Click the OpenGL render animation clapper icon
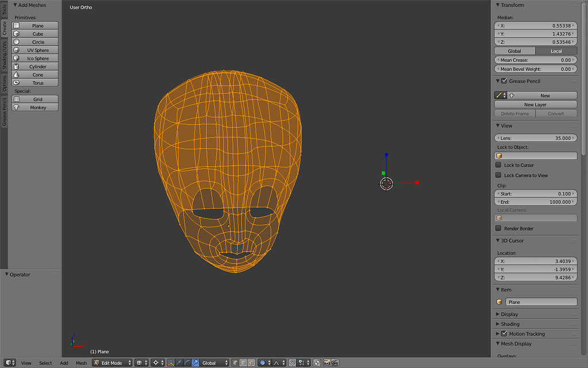The height and width of the screenshot is (368, 588). pyautogui.click(x=335, y=363)
